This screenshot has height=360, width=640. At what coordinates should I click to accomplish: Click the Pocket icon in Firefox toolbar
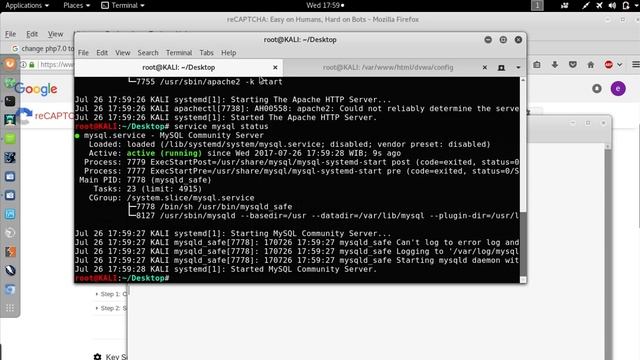pyautogui.click(x=573, y=64)
